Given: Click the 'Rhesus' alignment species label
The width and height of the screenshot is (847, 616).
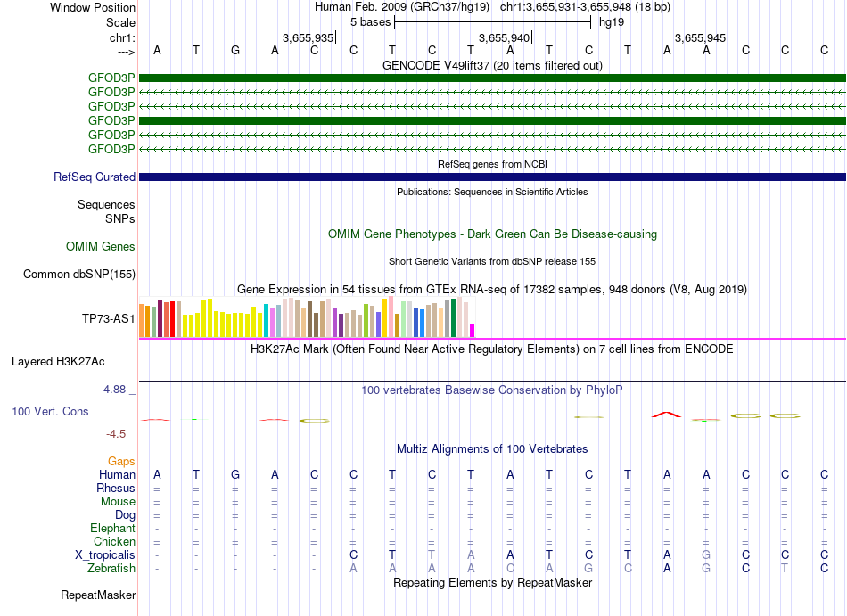Looking at the screenshot, I should coord(116,488).
